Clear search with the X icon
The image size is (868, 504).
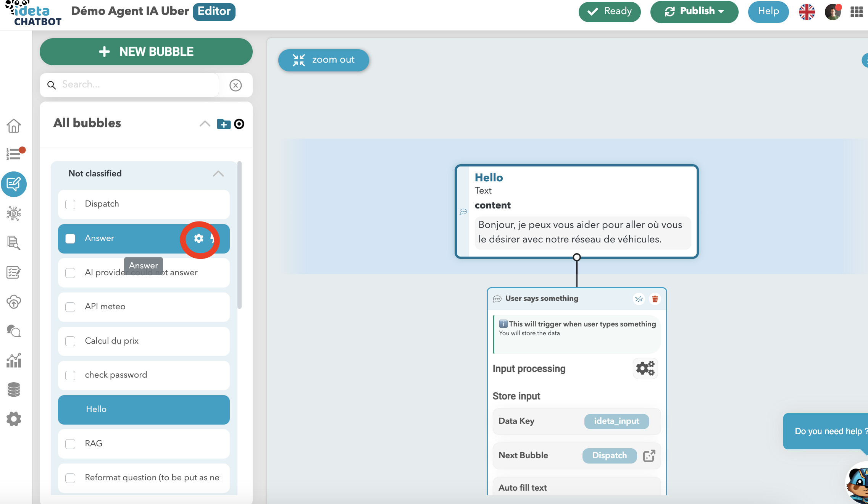pyautogui.click(x=236, y=85)
